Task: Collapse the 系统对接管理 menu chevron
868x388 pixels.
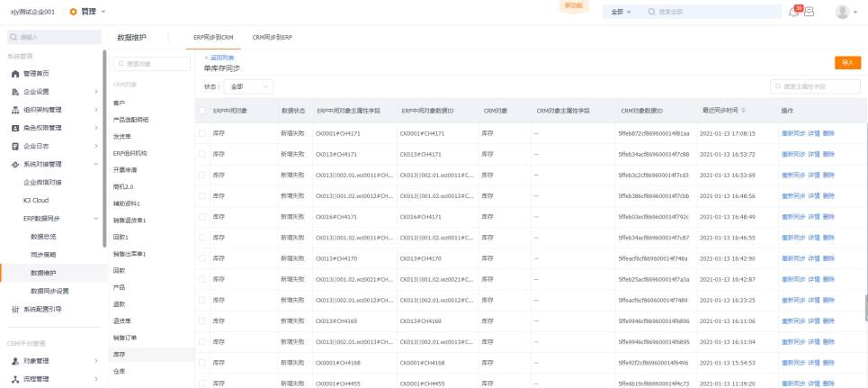Action: point(95,165)
